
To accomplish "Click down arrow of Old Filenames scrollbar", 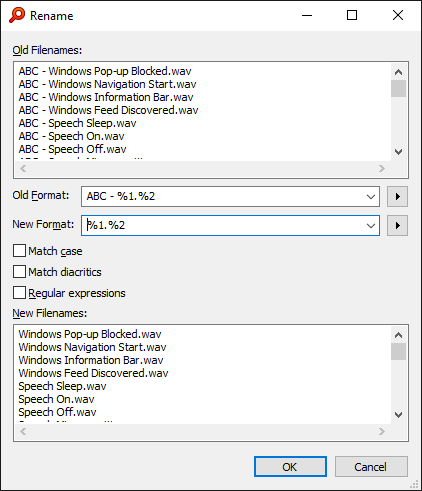I will coord(398,152).
